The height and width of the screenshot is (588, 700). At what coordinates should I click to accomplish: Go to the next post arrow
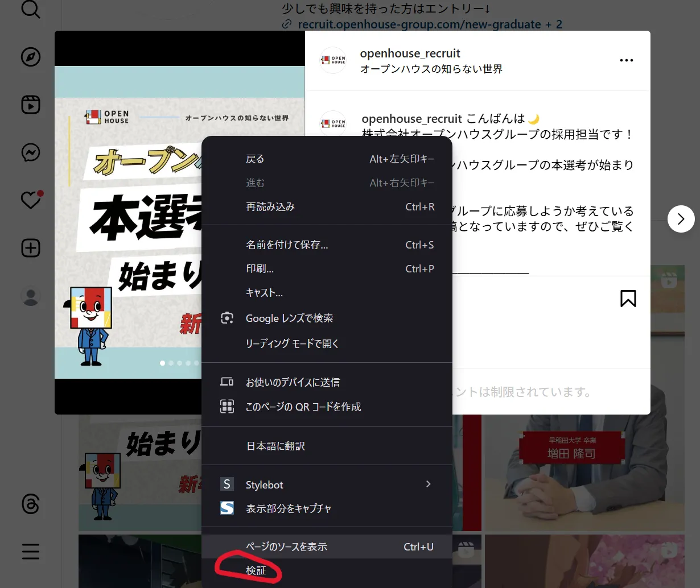(x=681, y=219)
